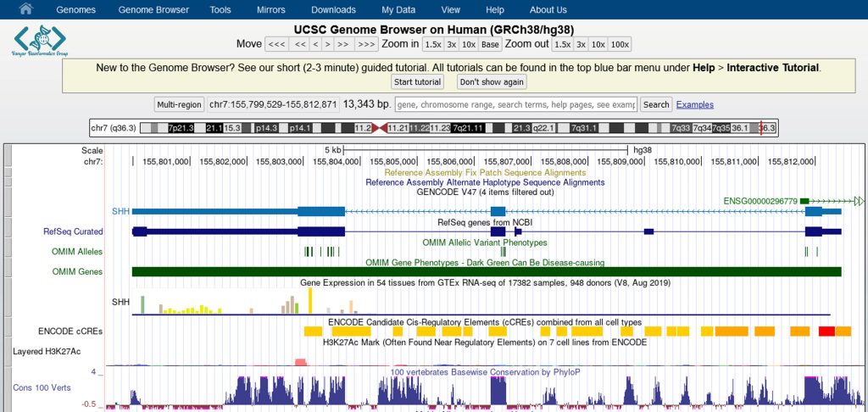Open the Examples link

point(694,104)
